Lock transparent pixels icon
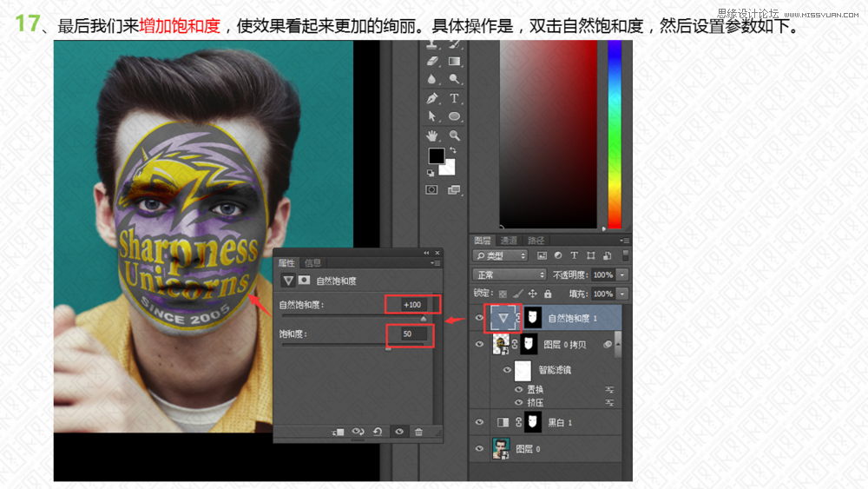 tap(503, 294)
